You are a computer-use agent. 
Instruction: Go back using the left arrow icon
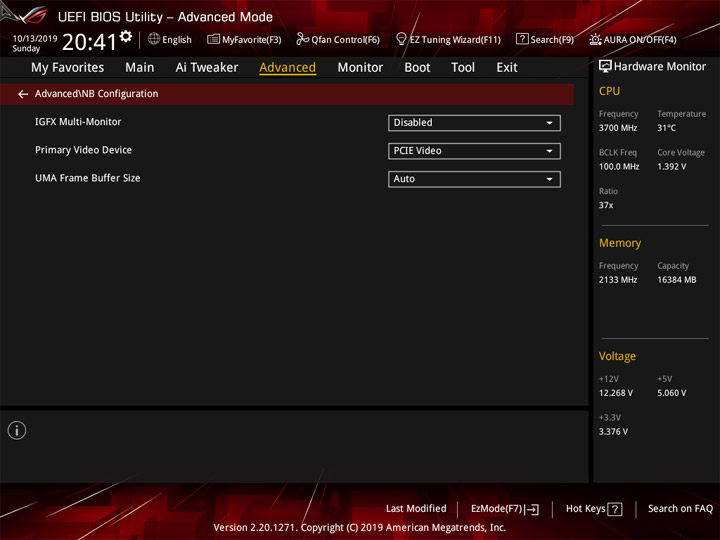tap(23, 94)
